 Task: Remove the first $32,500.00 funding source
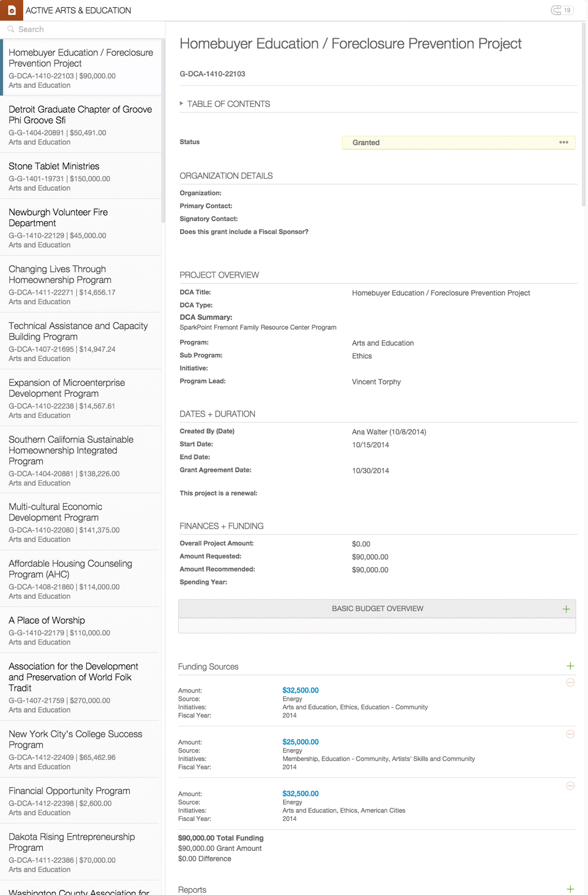tap(570, 683)
